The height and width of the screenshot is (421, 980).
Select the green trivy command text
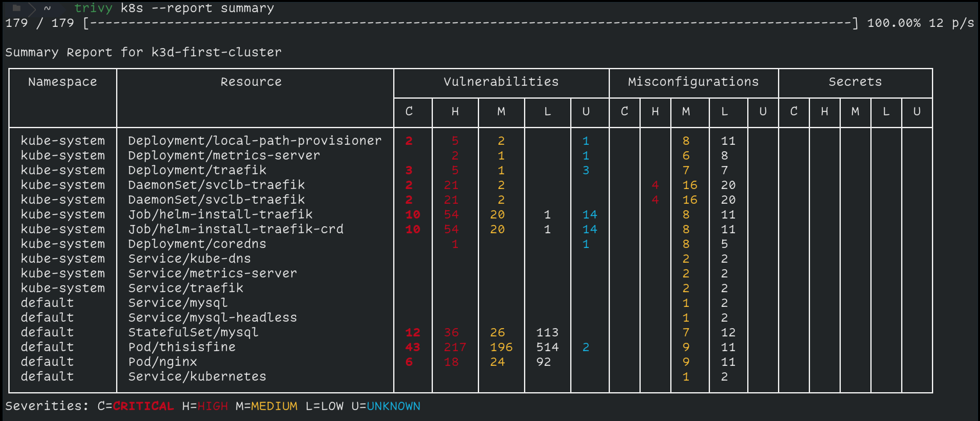click(94, 8)
